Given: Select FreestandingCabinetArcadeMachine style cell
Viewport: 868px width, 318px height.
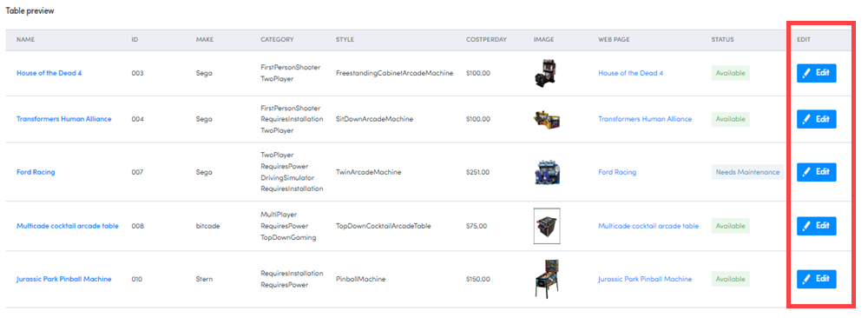Looking at the screenshot, I should pyautogui.click(x=395, y=73).
